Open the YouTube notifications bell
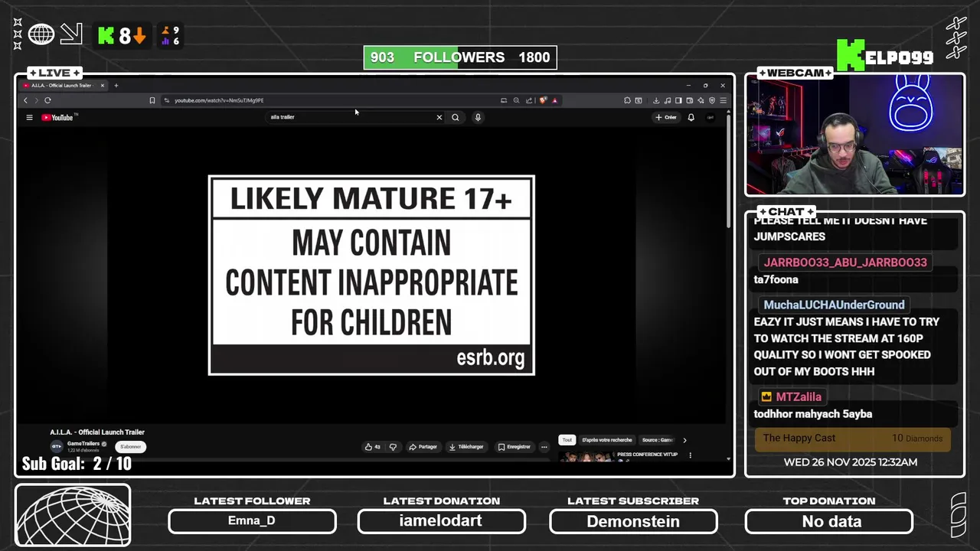The width and height of the screenshot is (980, 551). tap(691, 117)
